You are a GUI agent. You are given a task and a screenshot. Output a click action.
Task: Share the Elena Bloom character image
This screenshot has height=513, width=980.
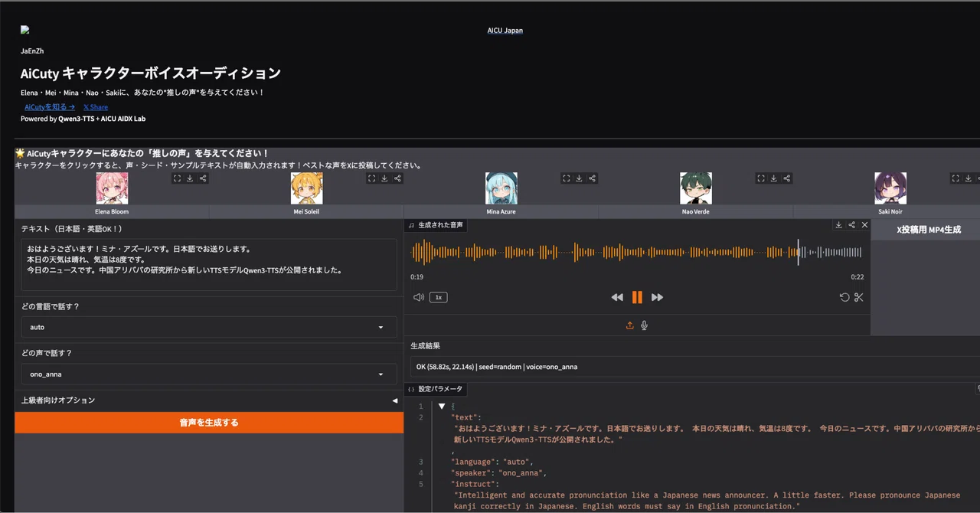pos(203,178)
